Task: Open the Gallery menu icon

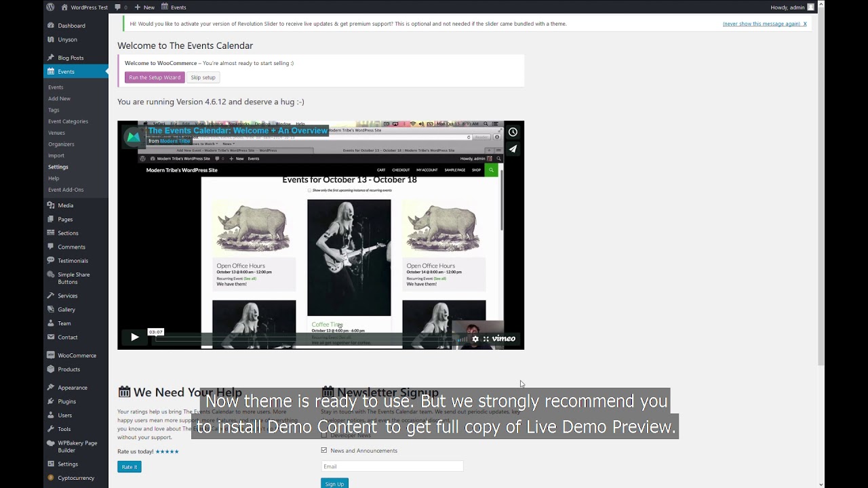Action: coord(51,309)
